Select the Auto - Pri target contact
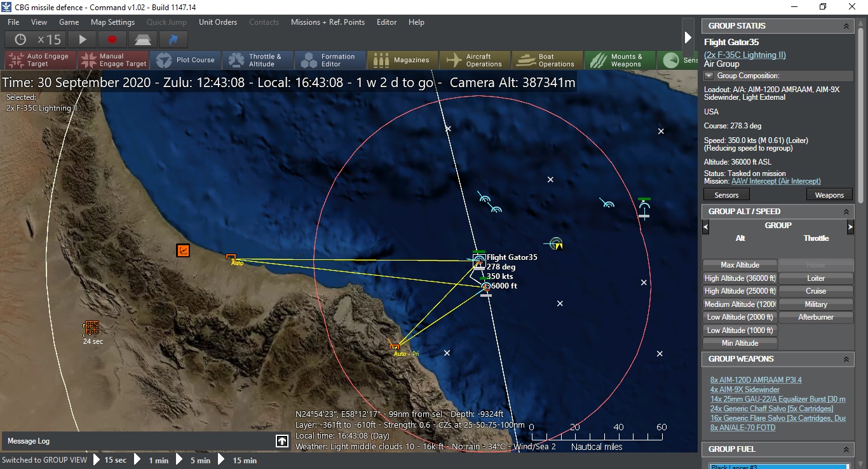 (x=395, y=346)
